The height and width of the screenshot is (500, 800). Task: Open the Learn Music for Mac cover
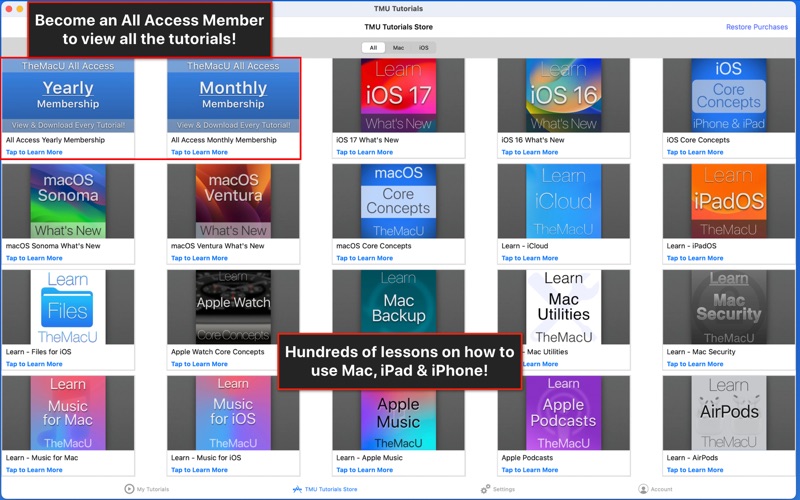(x=68, y=413)
